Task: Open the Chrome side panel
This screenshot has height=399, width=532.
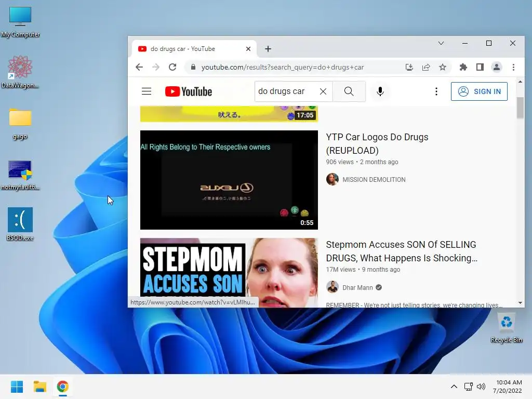Action: click(480, 67)
